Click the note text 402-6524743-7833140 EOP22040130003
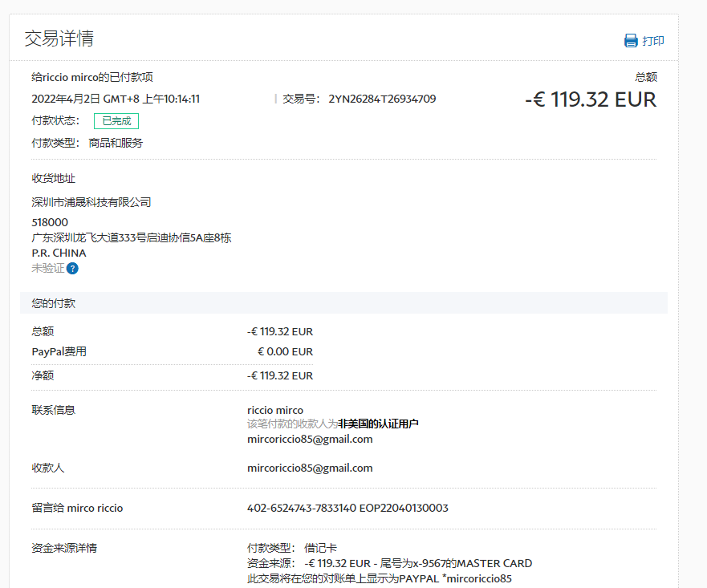Image resolution: width=707 pixels, height=588 pixels. (x=347, y=509)
